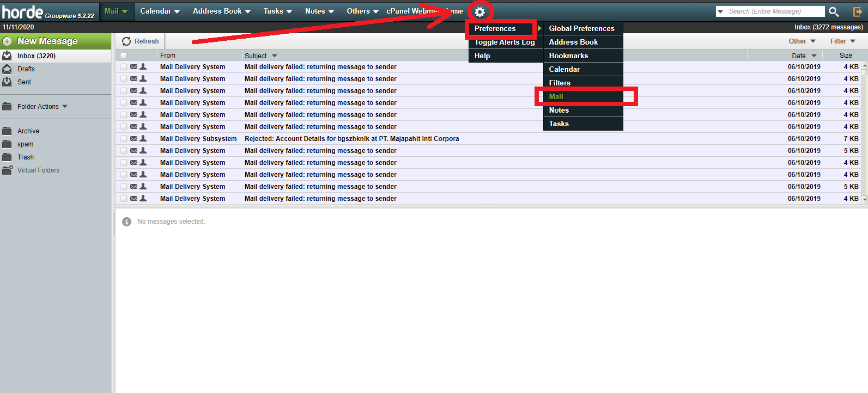The height and width of the screenshot is (393, 868).
Task: Select Mail in the Preferences submenu
Action: (x=556, y=96)
